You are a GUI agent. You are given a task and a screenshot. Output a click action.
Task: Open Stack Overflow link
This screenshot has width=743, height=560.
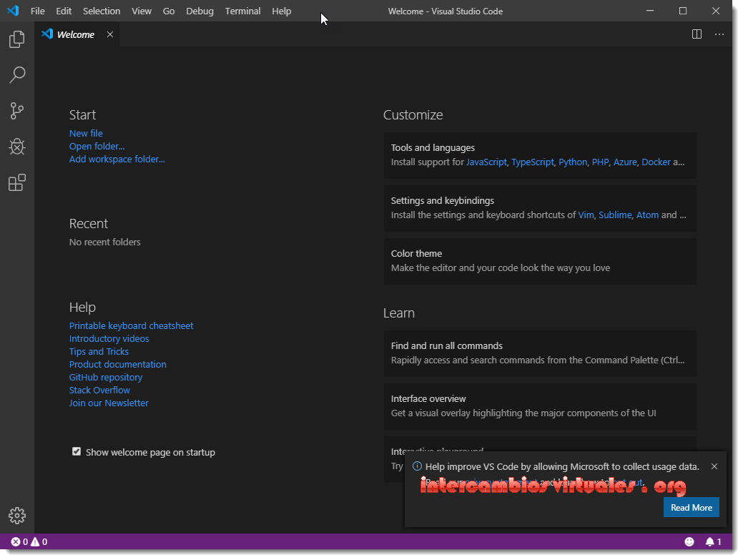tap(99, 390)
